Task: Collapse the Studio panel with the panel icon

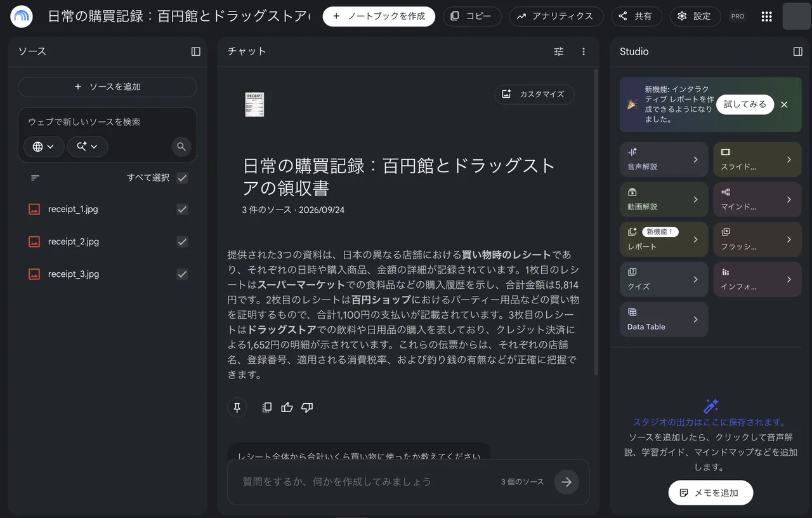Action: (x=798, y=51)
